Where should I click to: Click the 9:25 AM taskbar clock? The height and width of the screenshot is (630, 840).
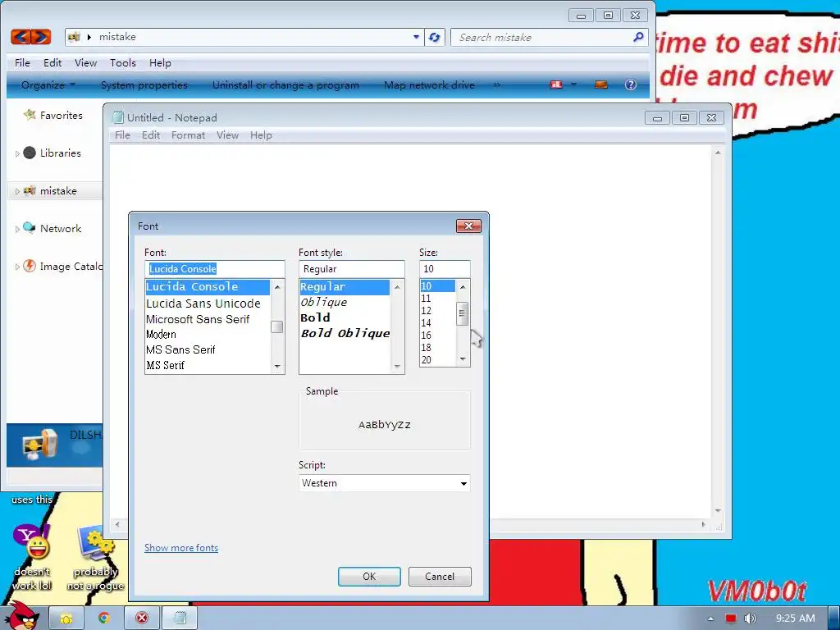click(796, 619)
